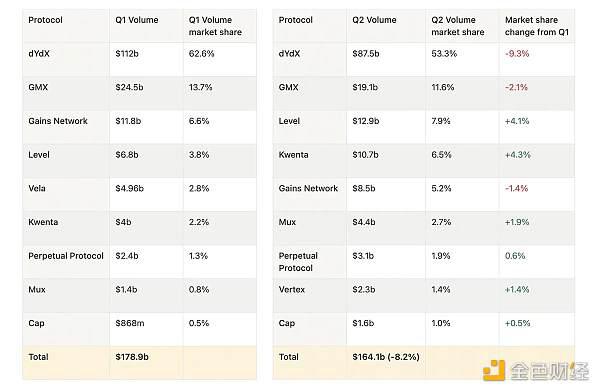Screen dimensions: 600x392
Task: Select Perpetual Protocol in the Q2 table
Action: 298,262
